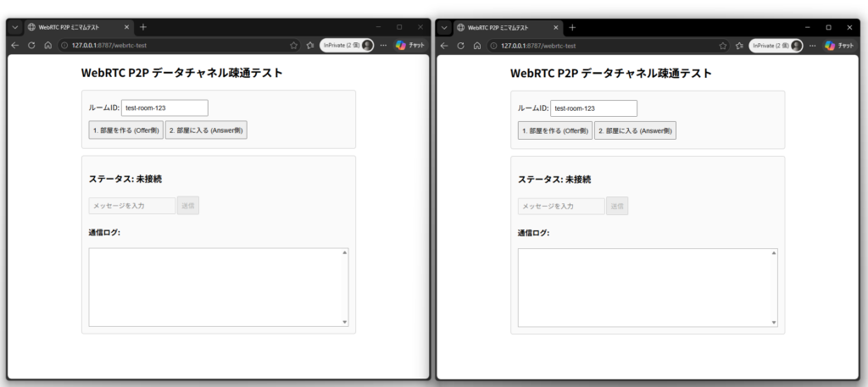Favorite this page in the left window
The width and height of the screenshot is (868, 387).
[x=293, y=46]
